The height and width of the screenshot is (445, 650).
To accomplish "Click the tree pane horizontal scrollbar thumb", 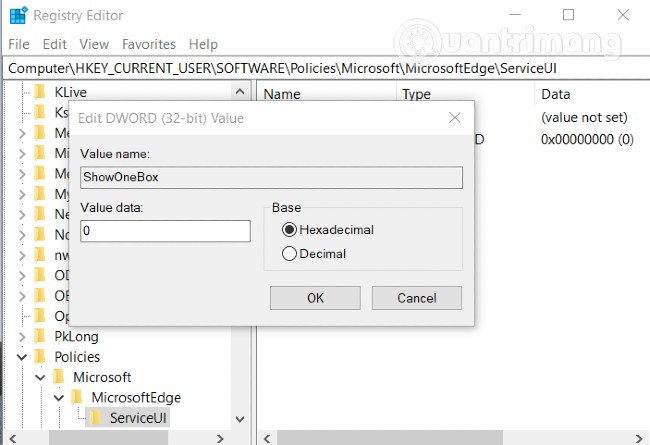I will 109,438.
